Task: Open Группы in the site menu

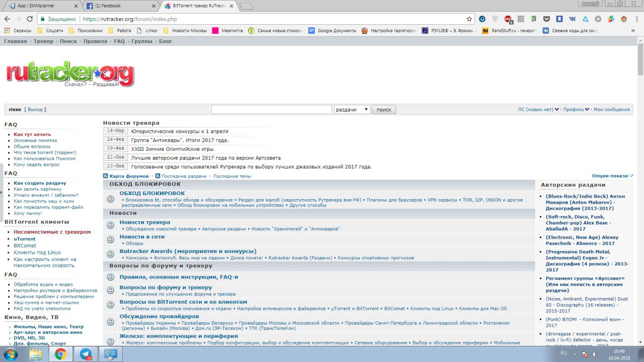Action: (x=142, y=41)
